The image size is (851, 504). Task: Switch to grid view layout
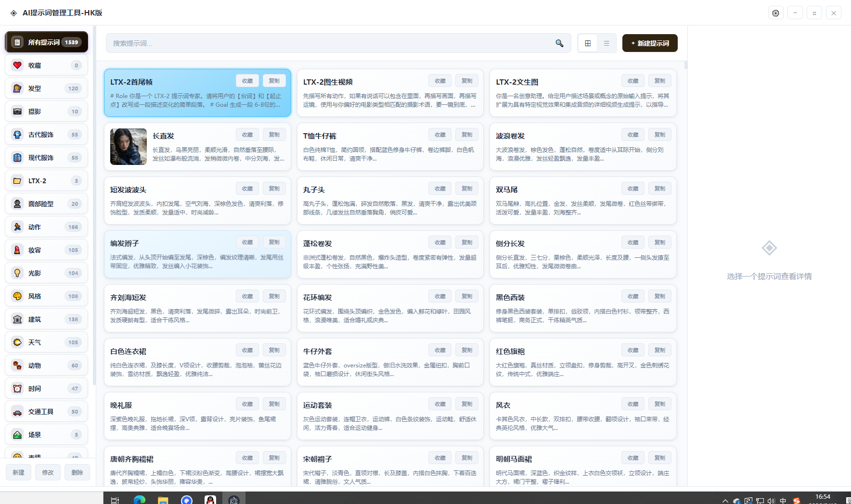(588, 43)
